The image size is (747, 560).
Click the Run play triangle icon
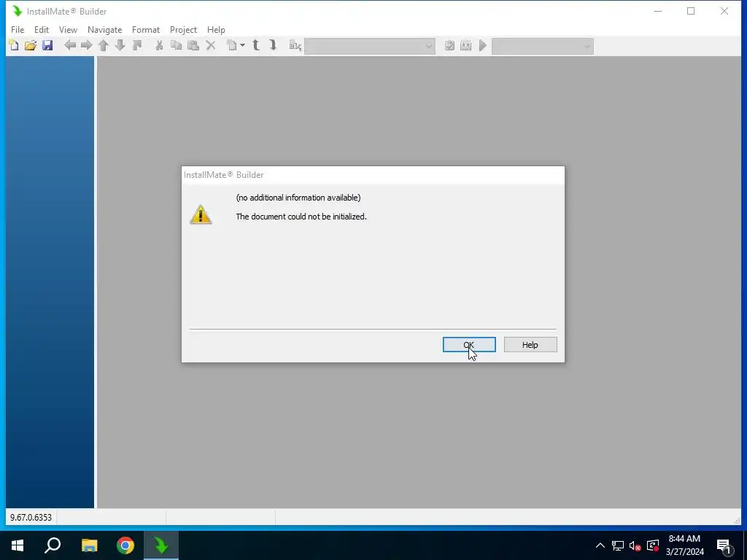tap(483, 46)
